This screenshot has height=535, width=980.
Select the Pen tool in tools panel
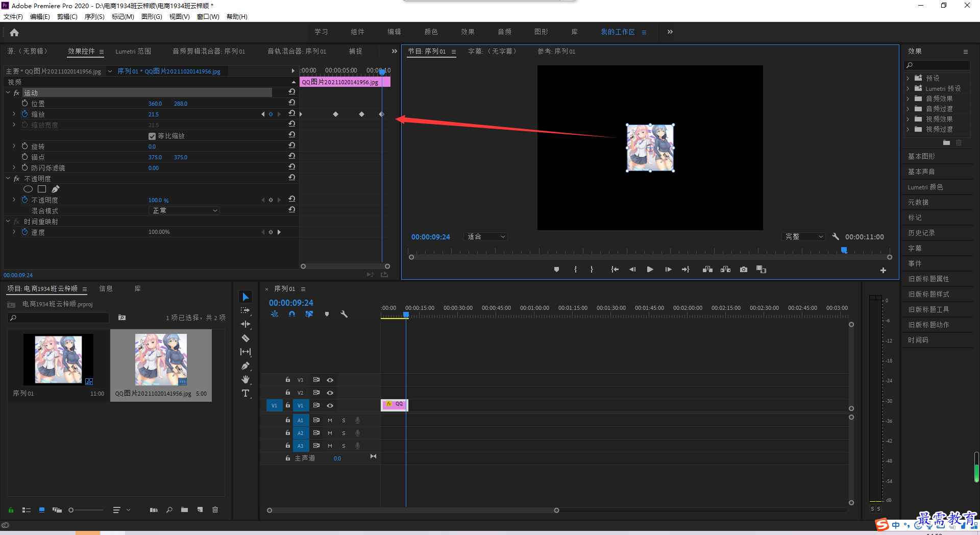tap(246, 366)
